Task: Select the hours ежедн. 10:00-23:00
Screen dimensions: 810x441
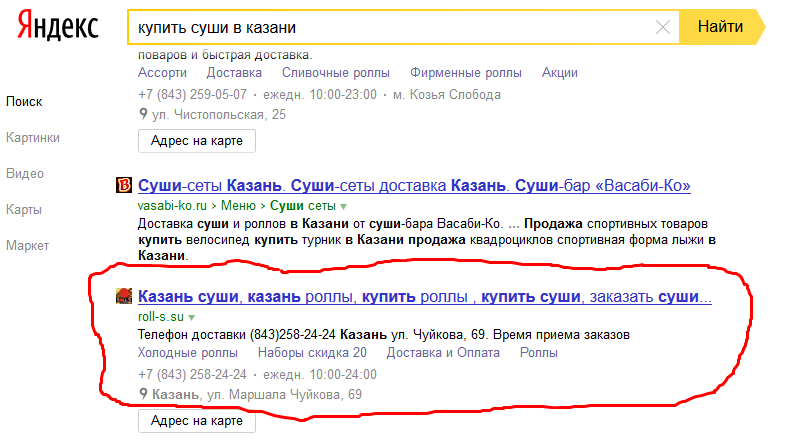Action: coord(320,95)
